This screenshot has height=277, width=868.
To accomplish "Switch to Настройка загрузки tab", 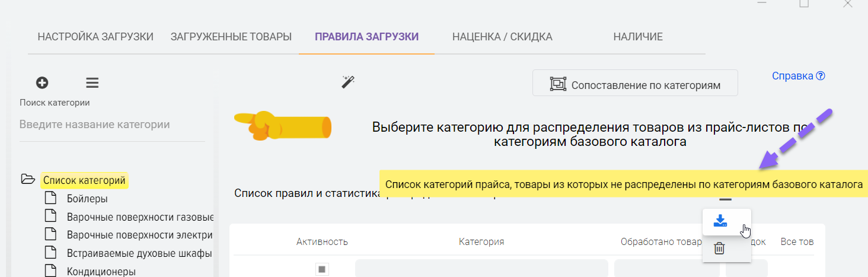I will tap(95, 37).
